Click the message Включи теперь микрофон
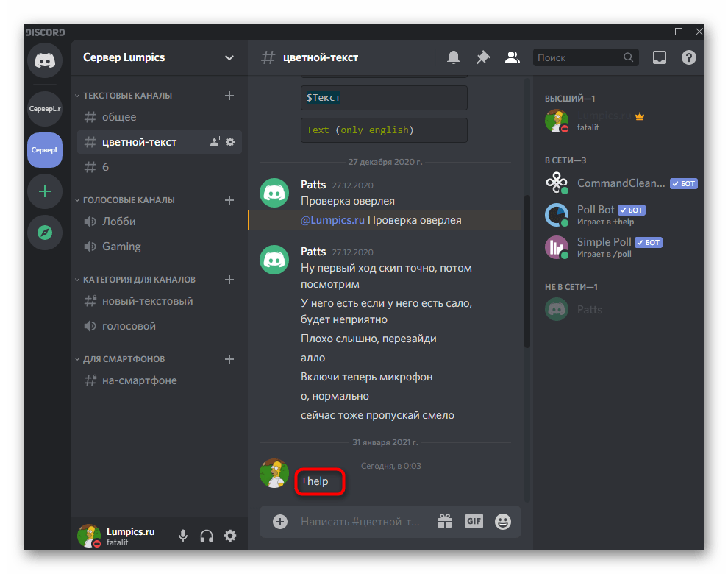 [367, 377]
